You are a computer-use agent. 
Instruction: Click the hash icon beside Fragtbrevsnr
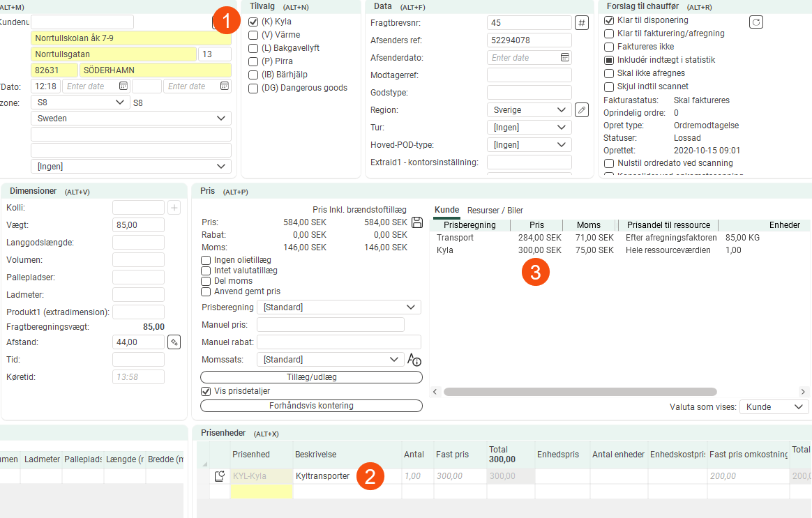click(x=582, y=22)
